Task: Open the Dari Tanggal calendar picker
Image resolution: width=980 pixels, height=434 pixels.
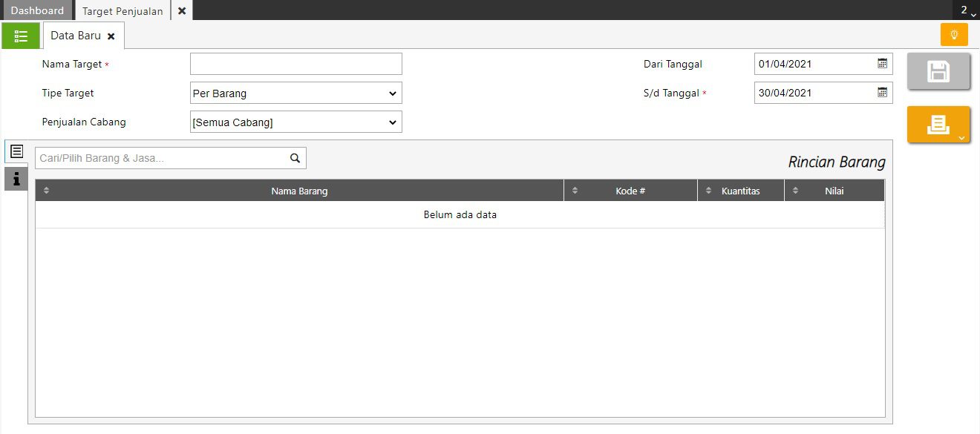Action: click(x=882, y=64)
